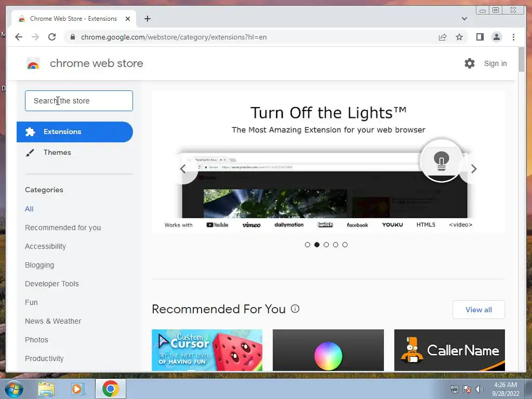
Task: Bookmark this page with the star icon
Action: [x=459, y=37]
